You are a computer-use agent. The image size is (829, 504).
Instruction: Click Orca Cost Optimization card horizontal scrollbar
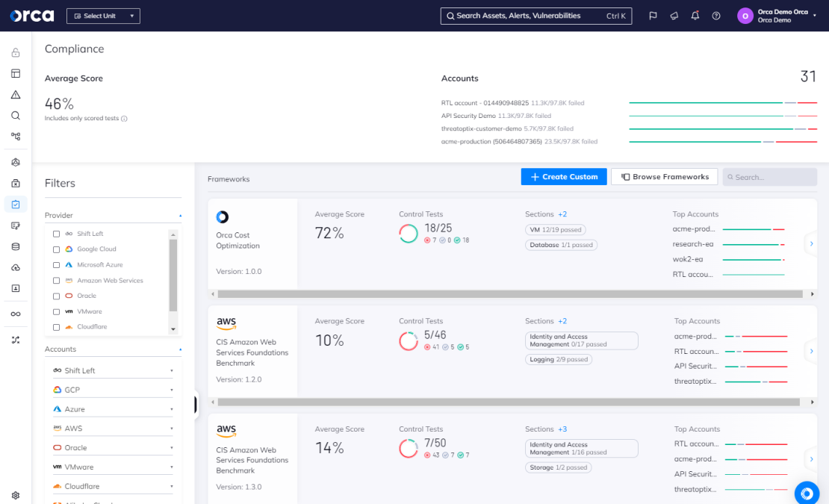510,294
